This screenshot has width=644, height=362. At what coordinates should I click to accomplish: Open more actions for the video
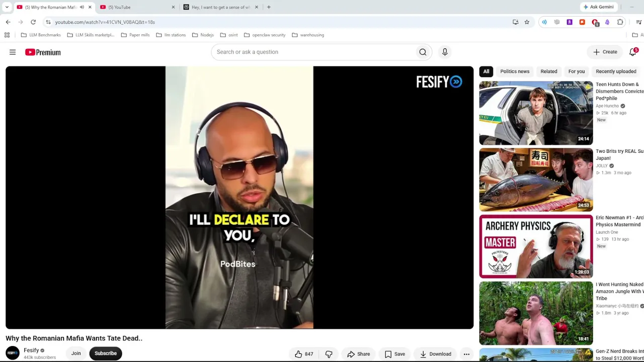pos(466,354)
